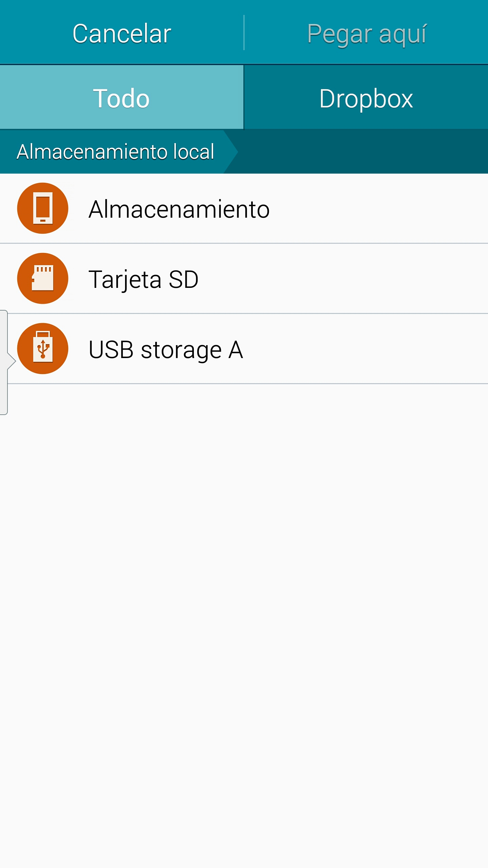Open the Almacenamiento folder label
The image size is (488, 868).
pos(179,209)
